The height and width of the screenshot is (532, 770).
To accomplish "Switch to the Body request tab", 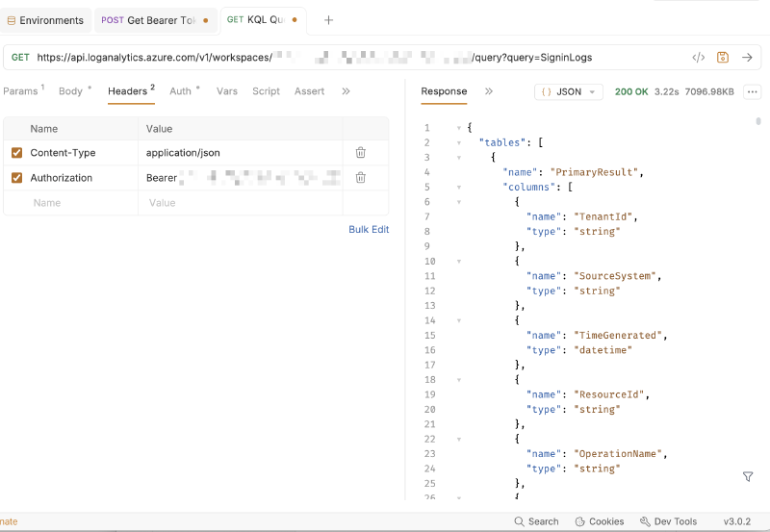I will pos(71,91).
